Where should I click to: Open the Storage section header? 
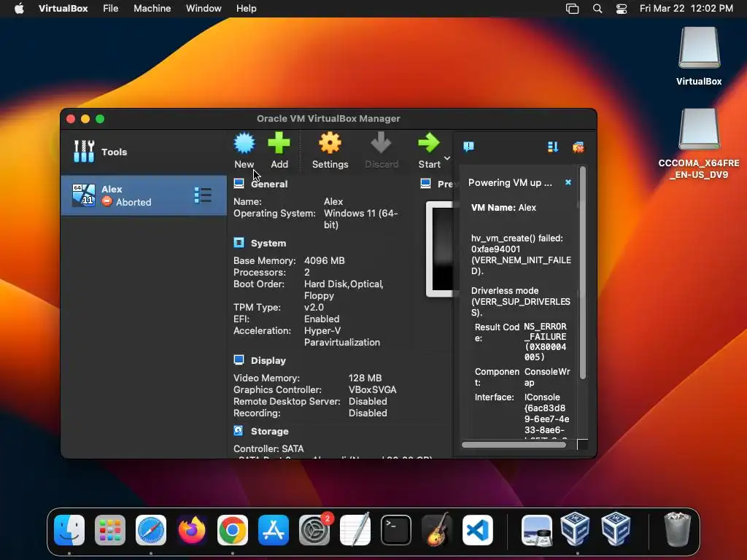click(x=270, y=431)
